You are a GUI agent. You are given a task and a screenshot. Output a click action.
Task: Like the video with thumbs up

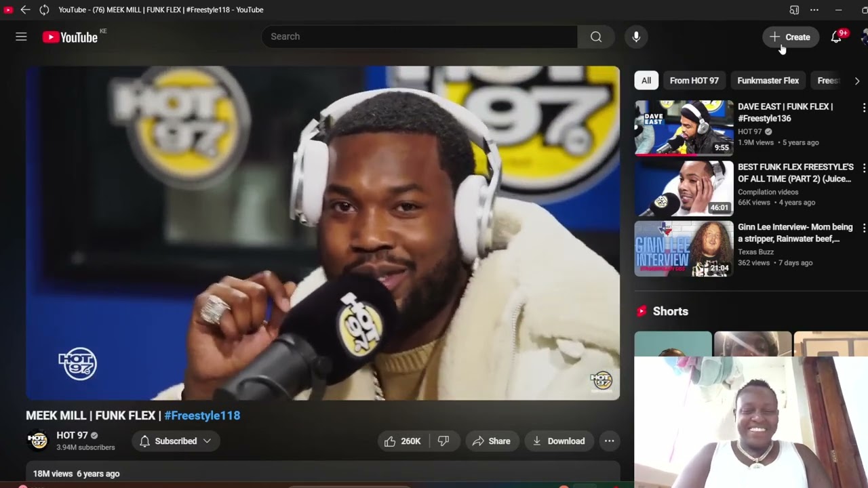pos(403,441)
